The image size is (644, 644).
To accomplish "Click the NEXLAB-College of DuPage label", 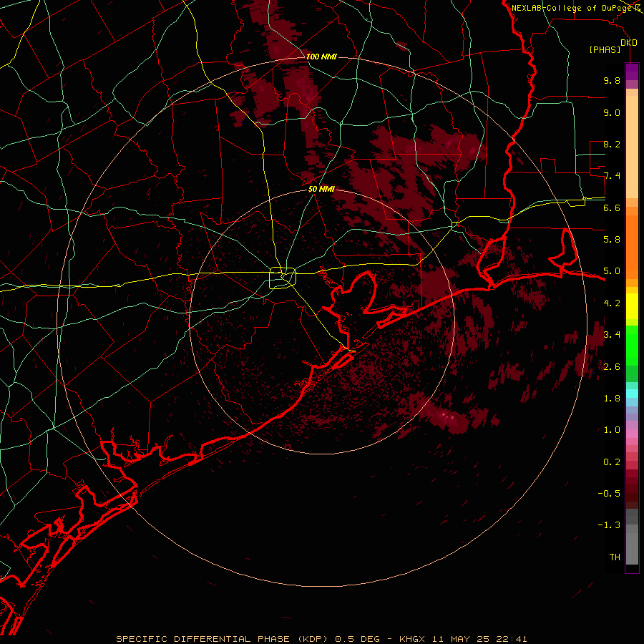I will [x=572, y=8].
